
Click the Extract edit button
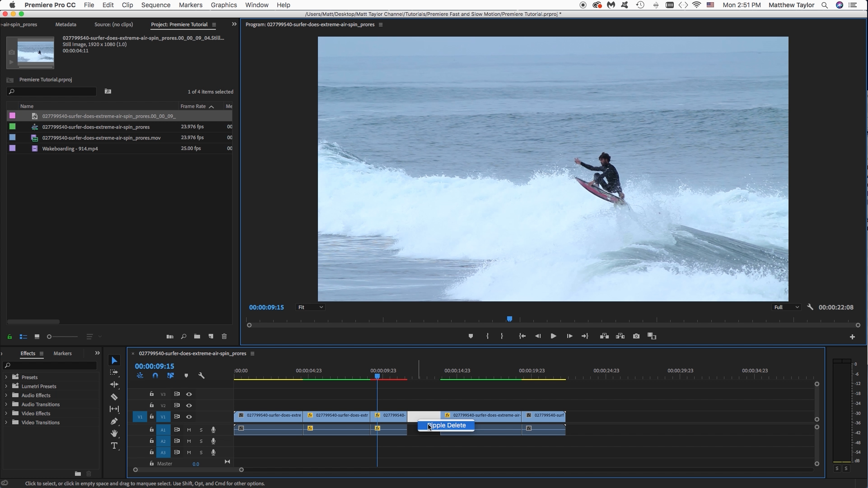(621, 336)
